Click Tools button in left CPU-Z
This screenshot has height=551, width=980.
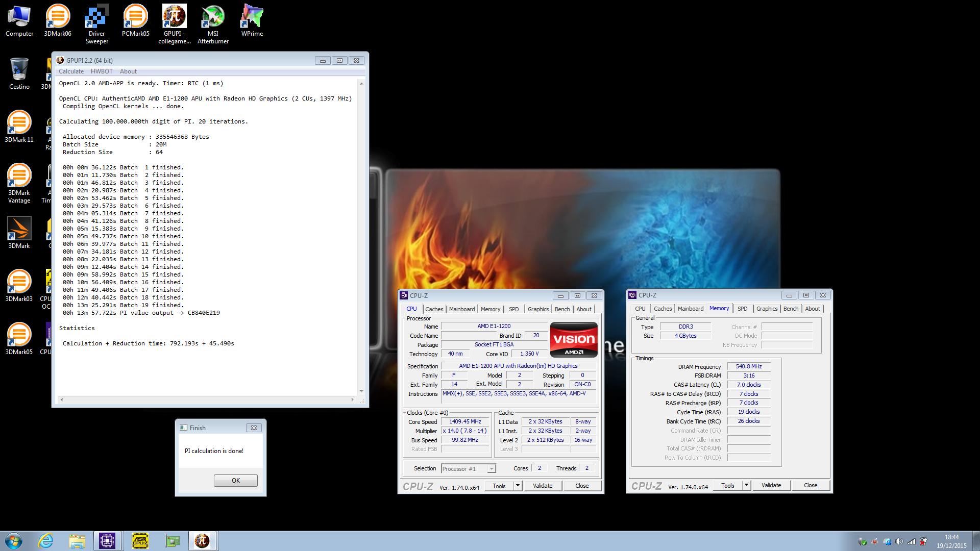(x=499, y=486)
